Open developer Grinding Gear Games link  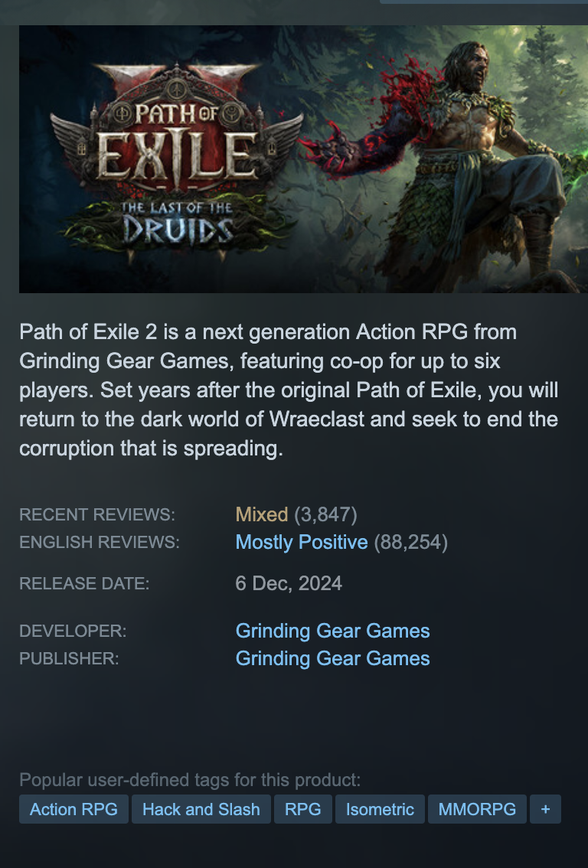point(332,631)
